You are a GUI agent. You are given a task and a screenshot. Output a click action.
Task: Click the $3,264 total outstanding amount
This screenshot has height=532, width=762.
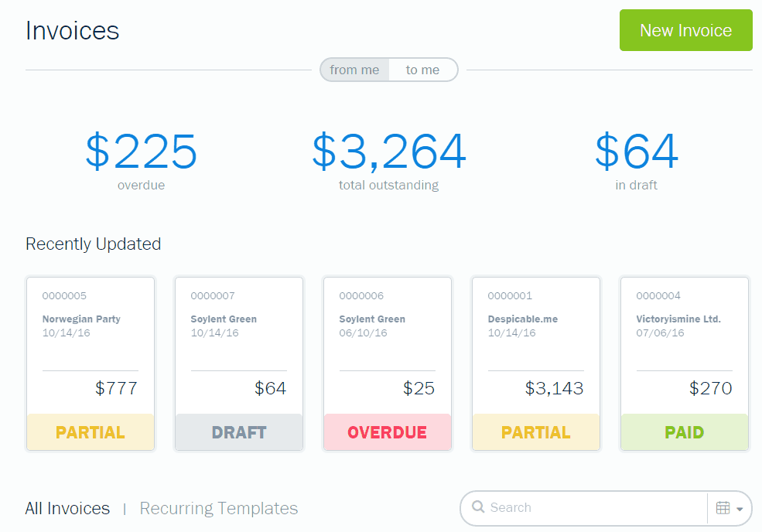(x=388, y=152)
